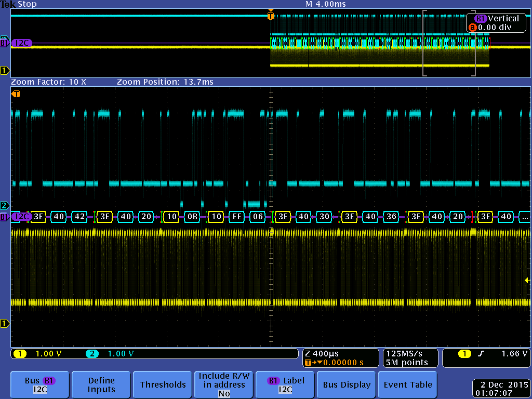Screen dimensions: 532x399
Task: Open the Event Table
Action: 408,385
